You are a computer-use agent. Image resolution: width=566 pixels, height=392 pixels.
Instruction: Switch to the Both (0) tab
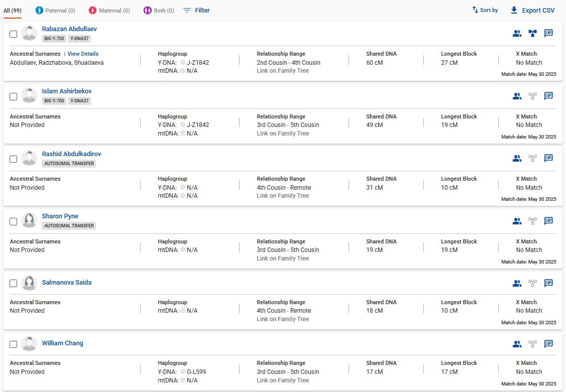(159, 11)
